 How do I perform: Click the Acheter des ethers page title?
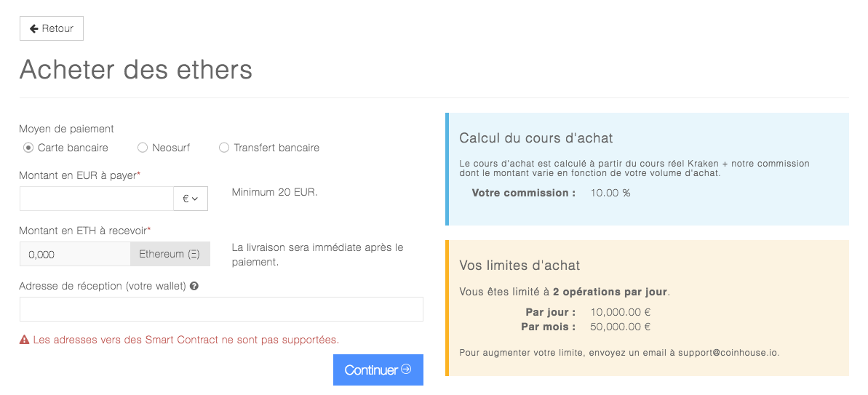pos(136,70)
